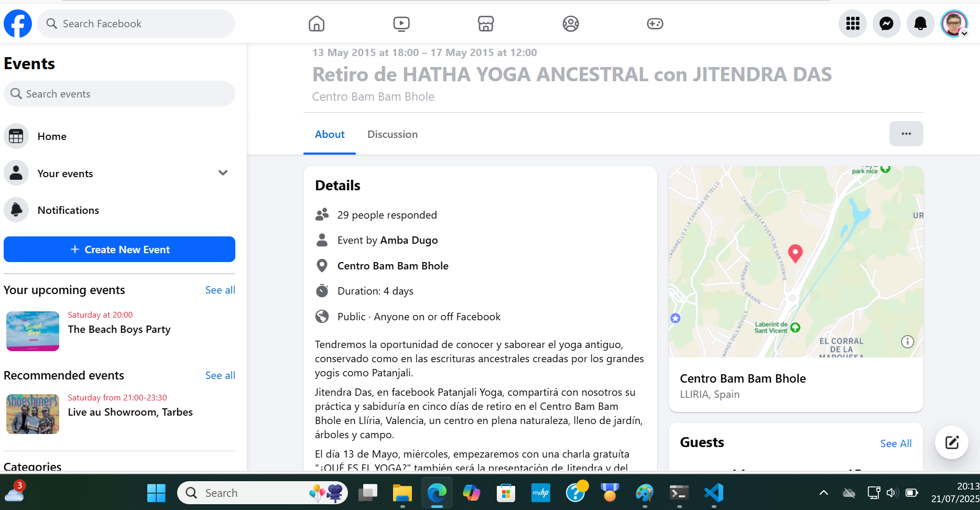This screenshot has width=980, height=510.
Task: Open the Groups icon in top bar
Action: pyautogui.click(x=571, y=24)
